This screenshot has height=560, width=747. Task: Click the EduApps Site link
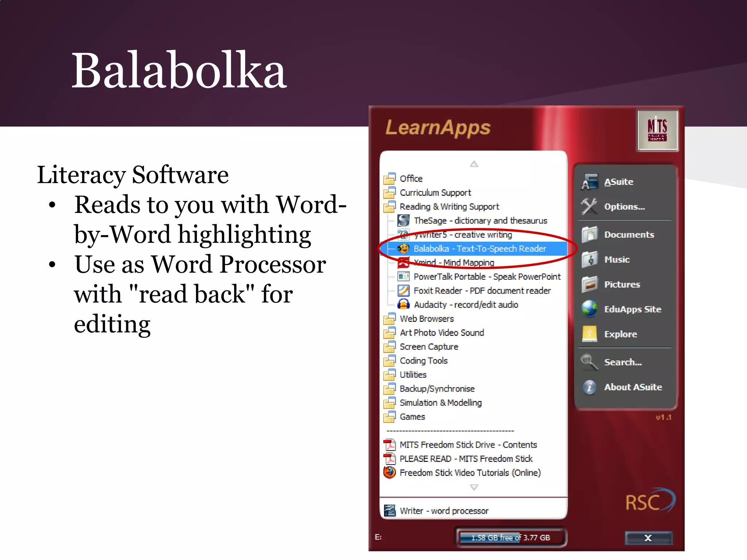click(632, 309)
